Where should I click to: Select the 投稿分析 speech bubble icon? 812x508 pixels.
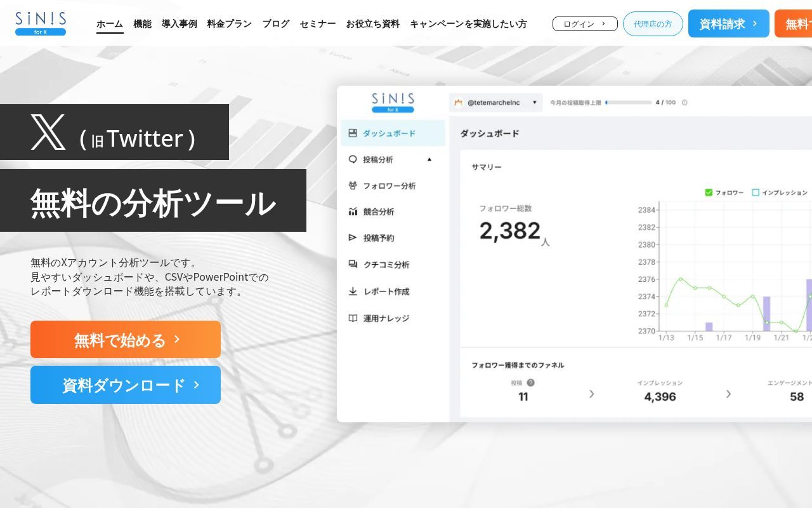point(353,159)
